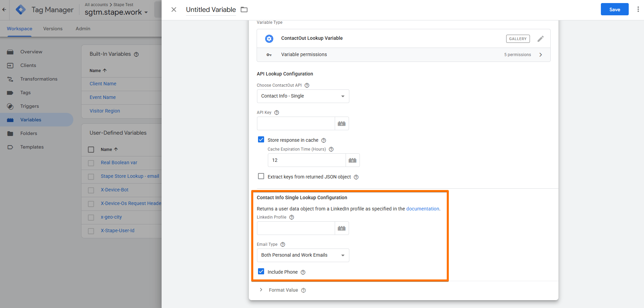Switch to the Admin tab
The image size is (644, 308).
coord(83,29)
